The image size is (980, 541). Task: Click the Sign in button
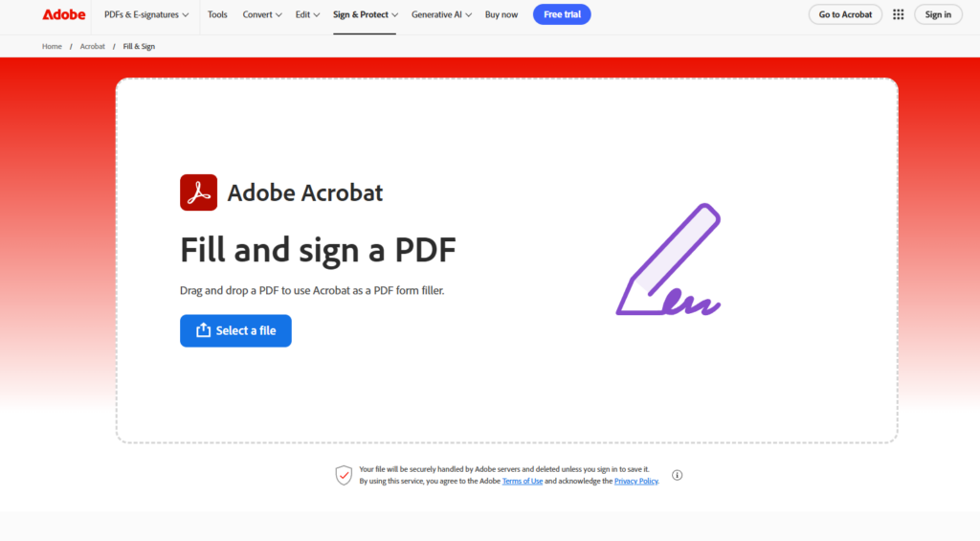point(938,14)
